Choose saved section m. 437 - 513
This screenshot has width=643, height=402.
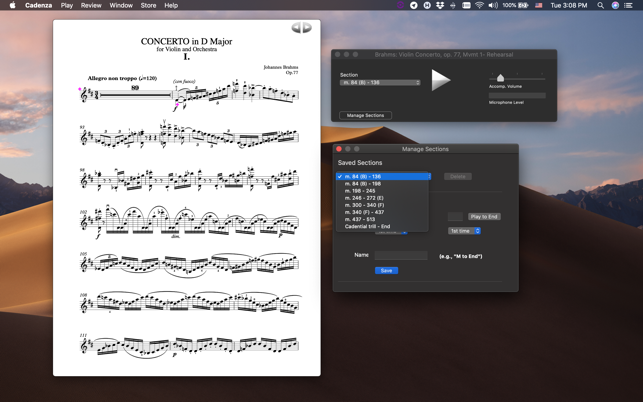point(383,219)
